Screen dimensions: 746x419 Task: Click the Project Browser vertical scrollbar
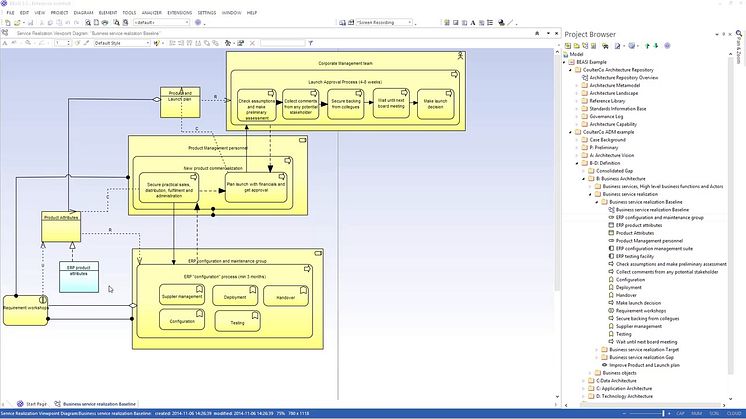point(730,214)
